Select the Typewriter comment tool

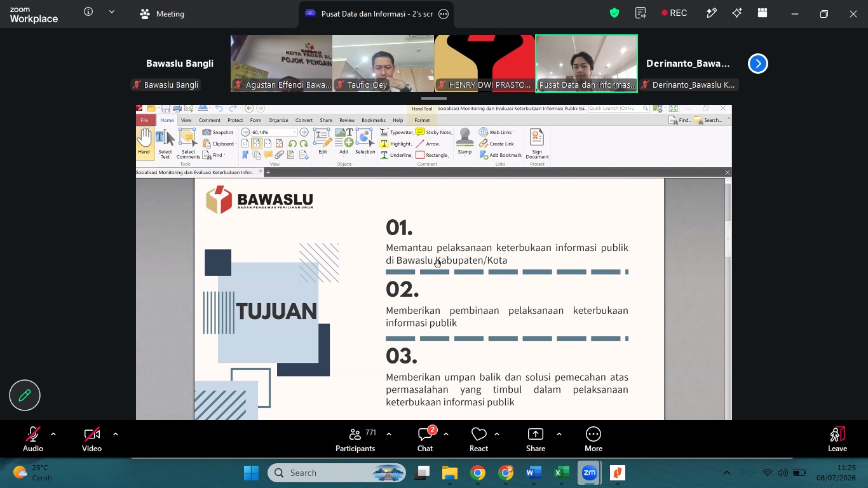click(397, 132)
